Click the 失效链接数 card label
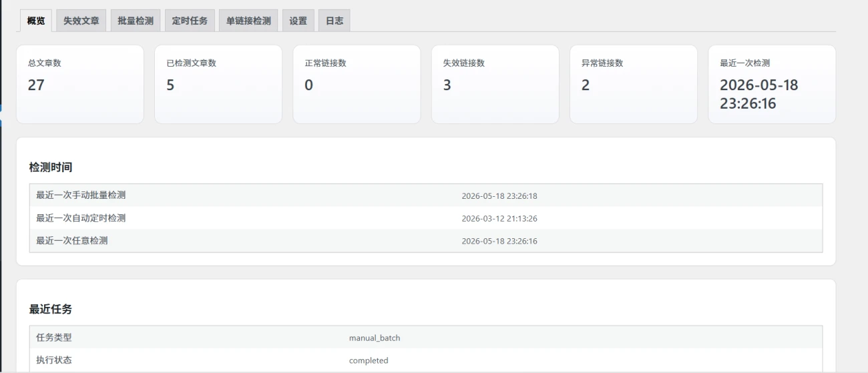Image resolution: width=868 pixels, height=373 pixels. 464,63
